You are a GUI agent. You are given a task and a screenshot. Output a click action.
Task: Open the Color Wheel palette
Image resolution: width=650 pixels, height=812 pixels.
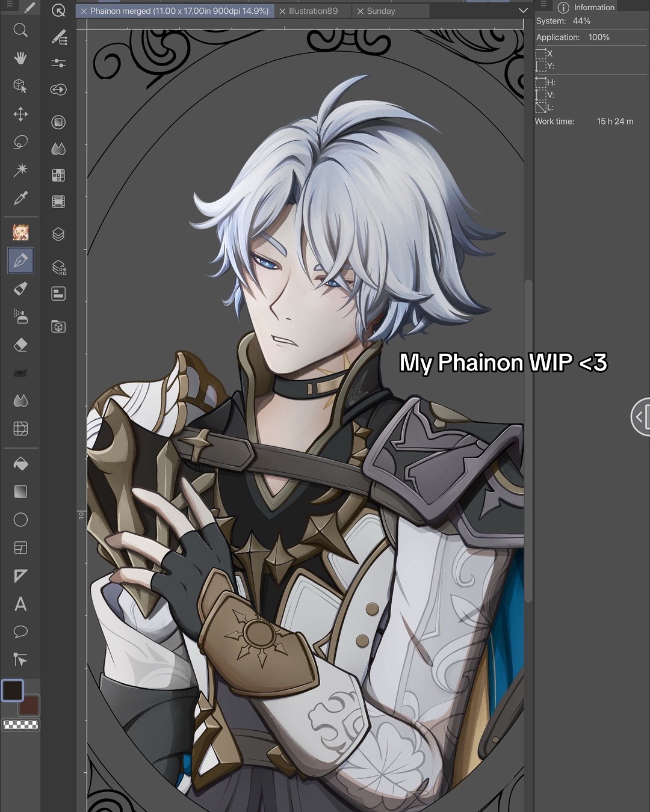coord(58,122)
